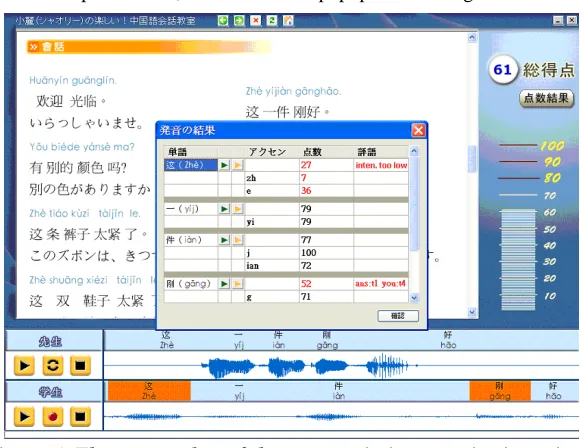Click the 評語 column header

tap(381, 152)
